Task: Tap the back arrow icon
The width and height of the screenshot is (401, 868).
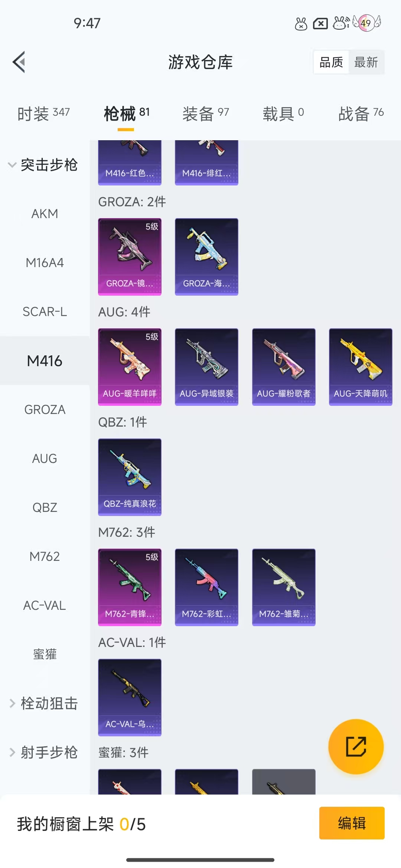Action: 19,62
